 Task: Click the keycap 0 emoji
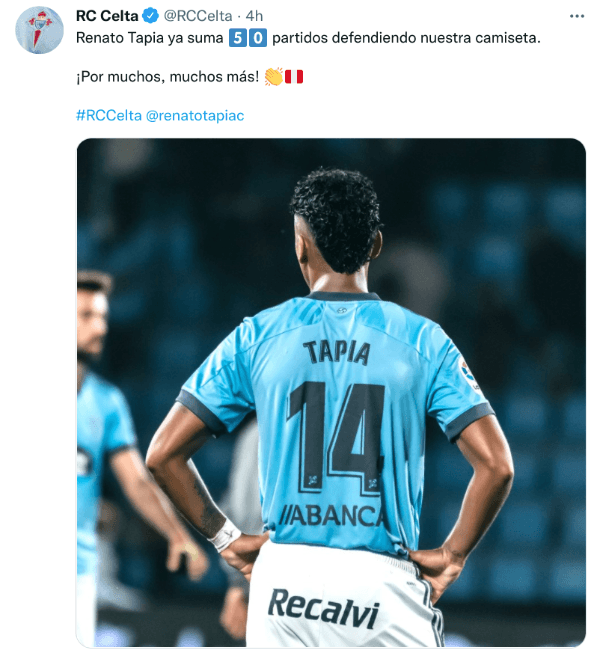pyautogui.click(x=258, y=38)
